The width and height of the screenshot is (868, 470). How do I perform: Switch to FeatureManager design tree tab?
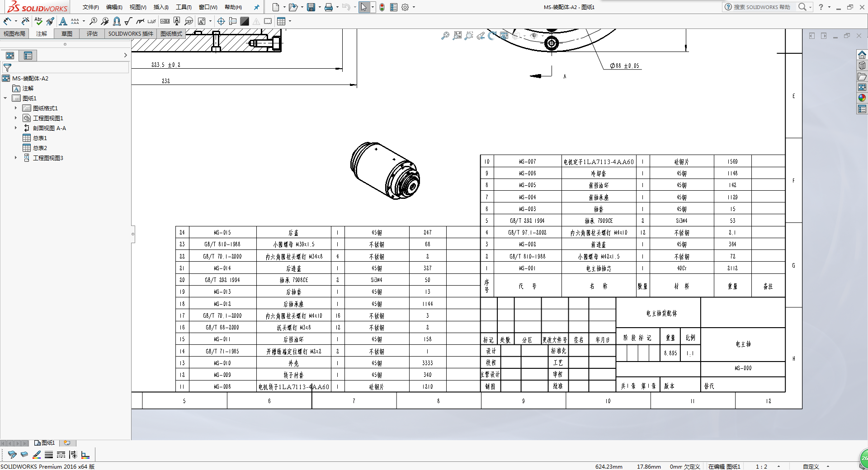pyautogui.click(x=10, y=56)
